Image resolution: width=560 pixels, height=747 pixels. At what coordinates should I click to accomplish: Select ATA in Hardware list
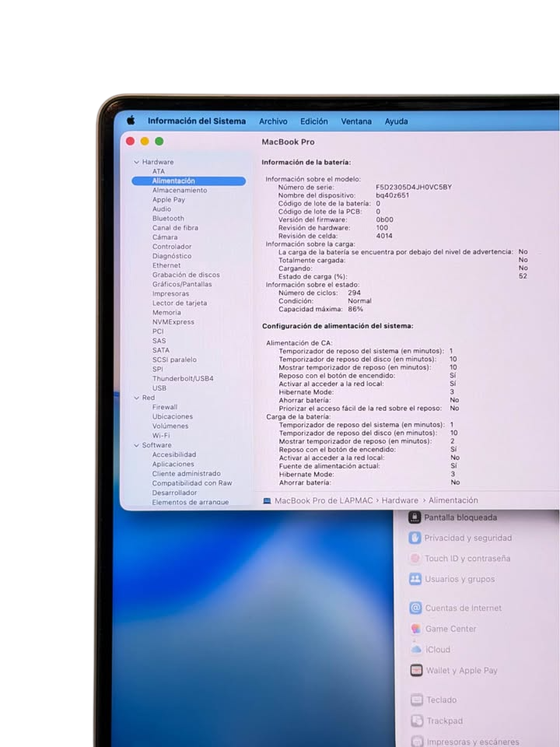[x=159, y=171]
